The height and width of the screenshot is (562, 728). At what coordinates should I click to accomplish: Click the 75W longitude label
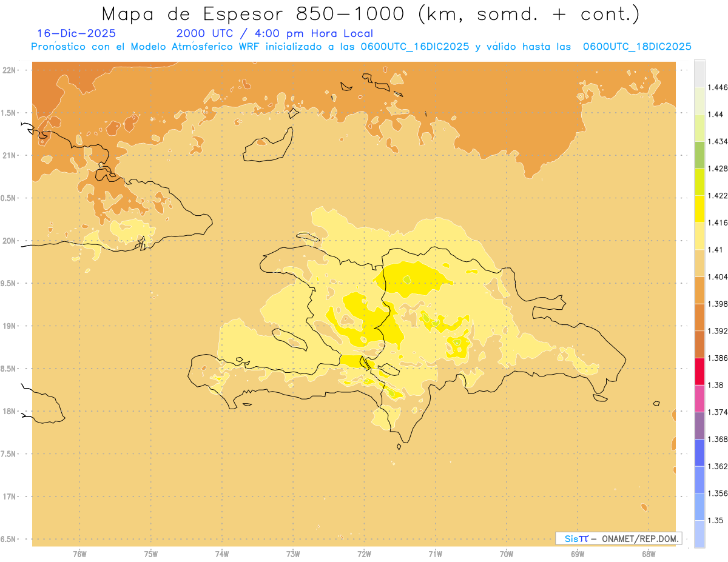[x=151, y=554]
